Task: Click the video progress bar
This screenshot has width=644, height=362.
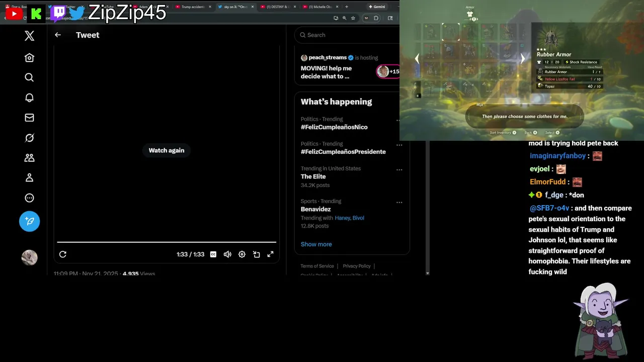Action: 167,242
